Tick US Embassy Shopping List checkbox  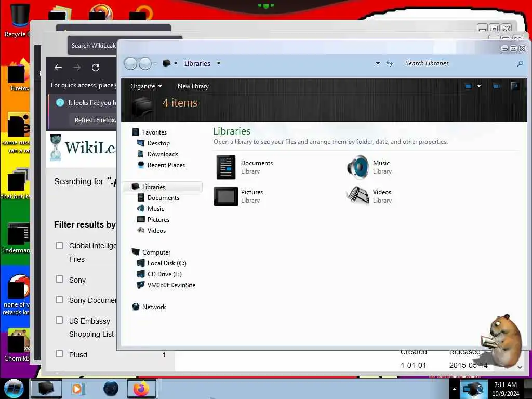pyautogui.click(x=59, y=320)
